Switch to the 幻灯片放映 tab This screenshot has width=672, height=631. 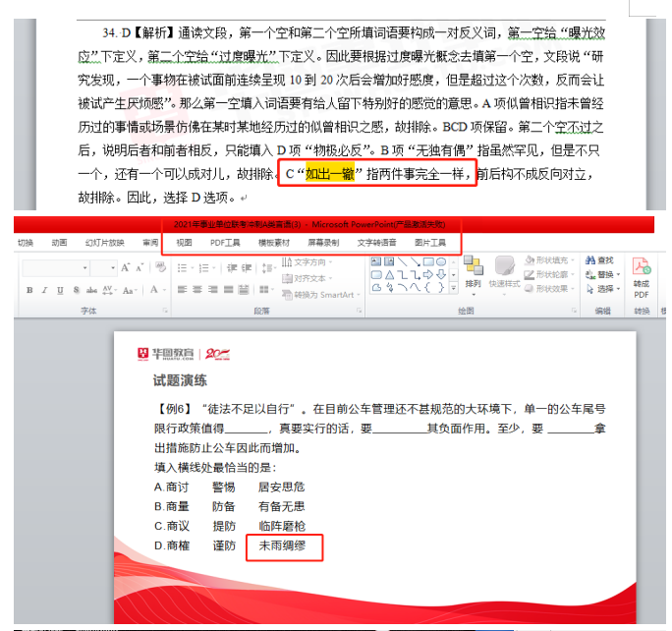(105, 242)
